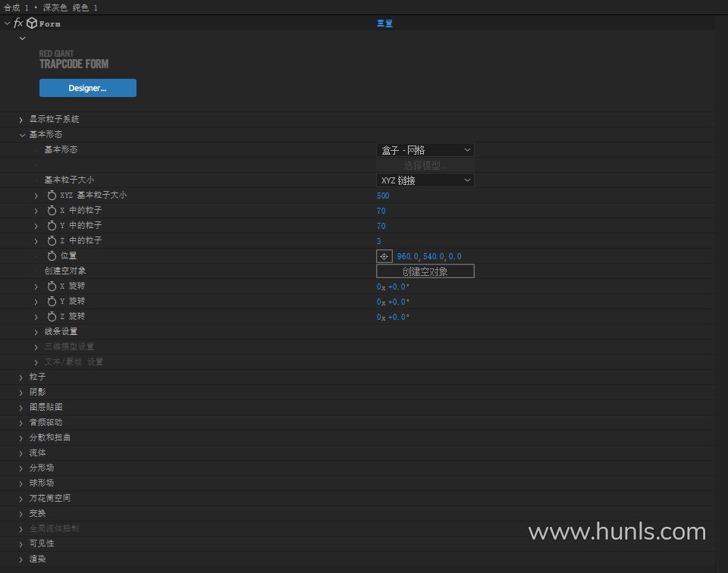The height and width of the screenshot is (573, 728).
Task: Toggle stopwatch for XYZ 基本粒子大小
Action: coord(52,196)
